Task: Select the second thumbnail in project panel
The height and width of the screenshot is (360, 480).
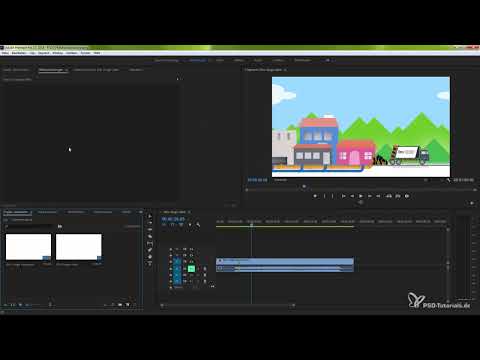Action: [79, 247]
